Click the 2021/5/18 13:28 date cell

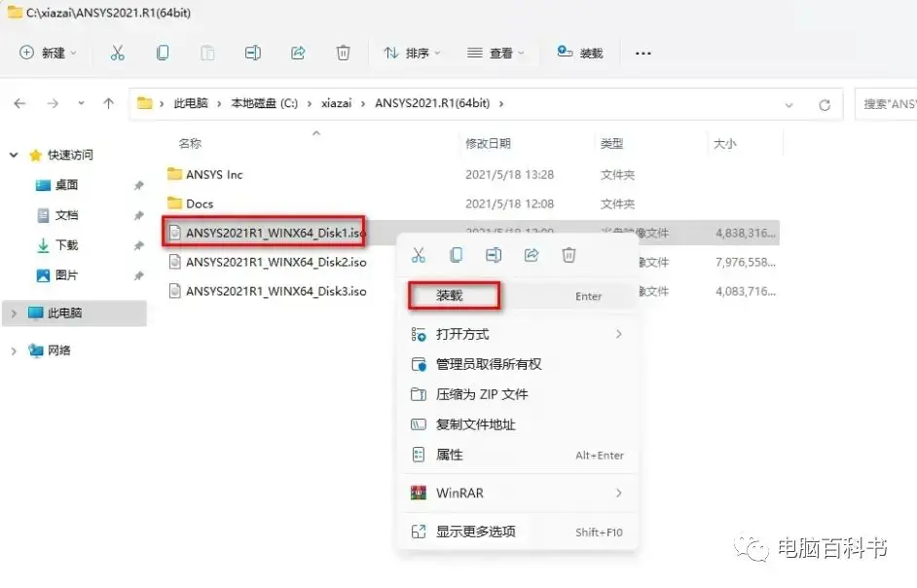[x=509, y=175]
